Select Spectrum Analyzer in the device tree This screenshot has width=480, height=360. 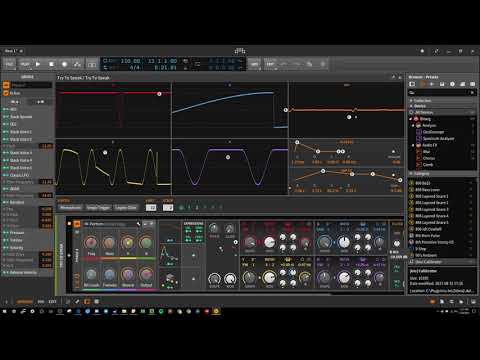(x=438, y=139)
